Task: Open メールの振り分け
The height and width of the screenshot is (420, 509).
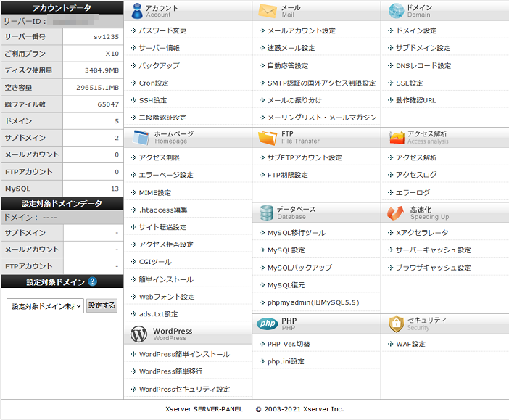Action: tap(294, 100)
